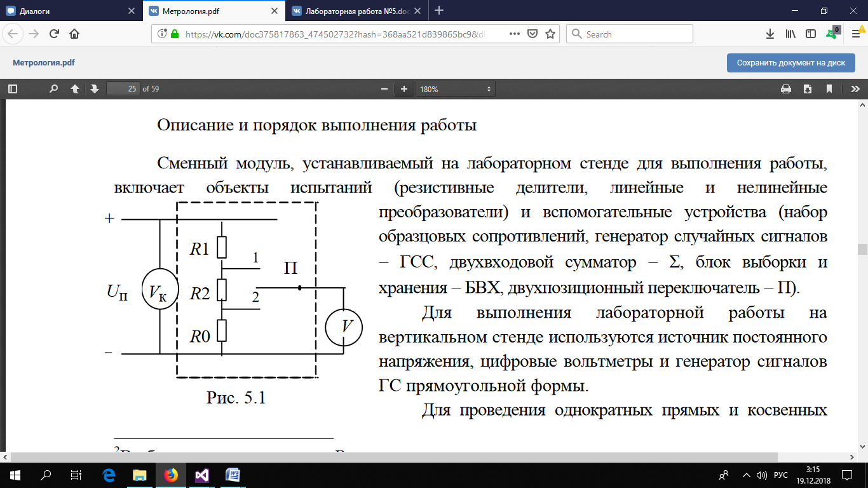Click Сохранить документ на диск button
The height and width of the screenshot is (488, 868).
(x=791, y=63)
